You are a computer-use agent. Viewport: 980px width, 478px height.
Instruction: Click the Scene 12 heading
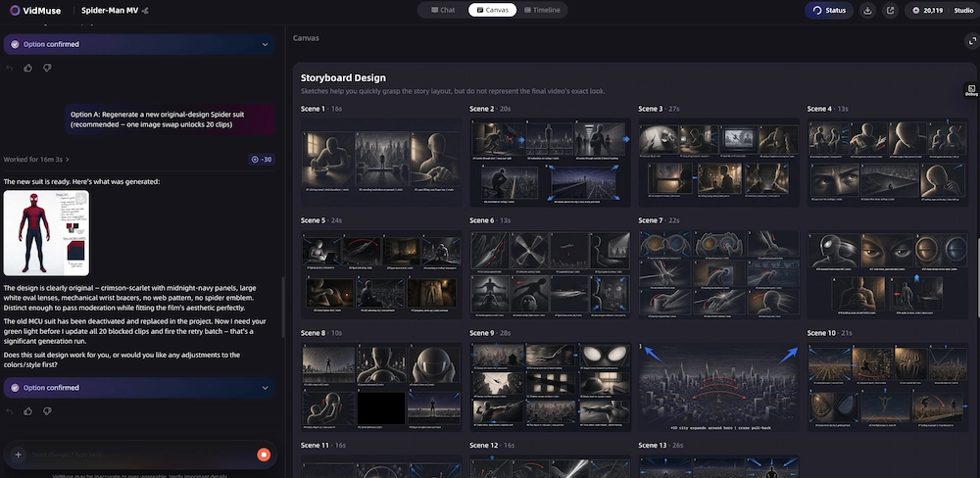[x=483, y=446]
